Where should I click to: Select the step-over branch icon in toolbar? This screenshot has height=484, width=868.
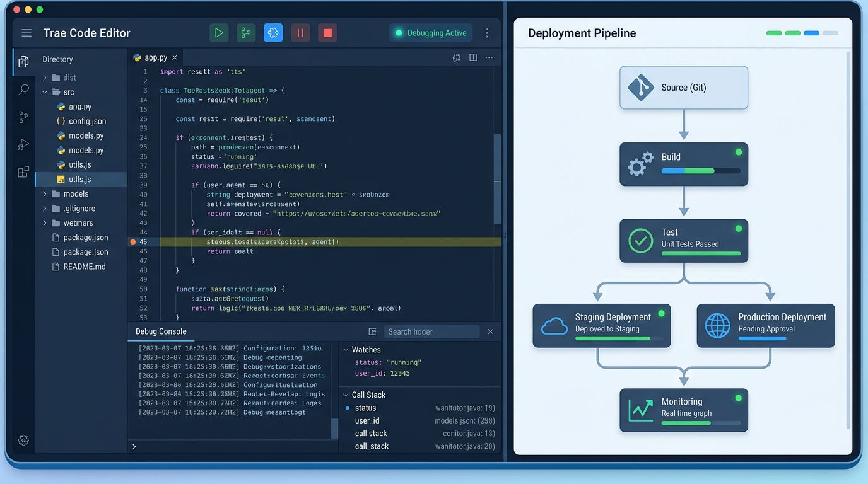tap(246, 32)
